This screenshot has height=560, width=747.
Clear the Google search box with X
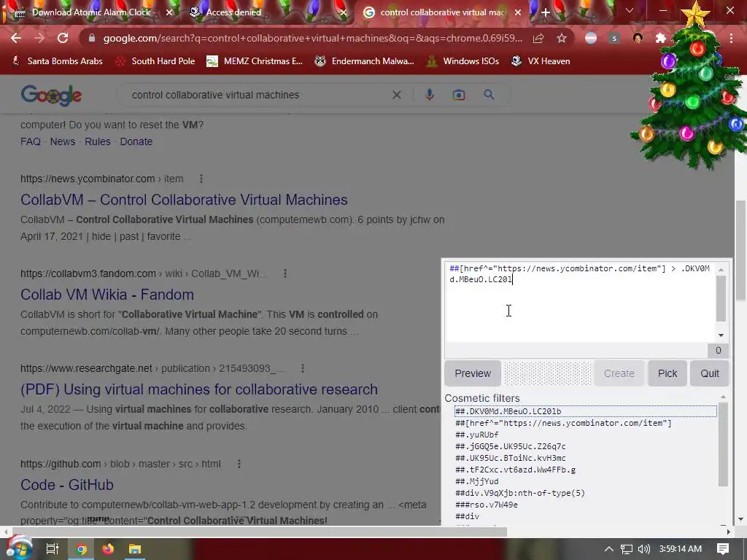396,95
